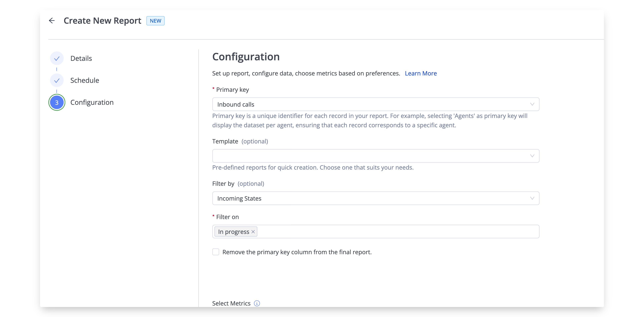Viewport: 644px width, 317px height.
Task: Click the In progress tag text
Action: [x=234, y=232]
